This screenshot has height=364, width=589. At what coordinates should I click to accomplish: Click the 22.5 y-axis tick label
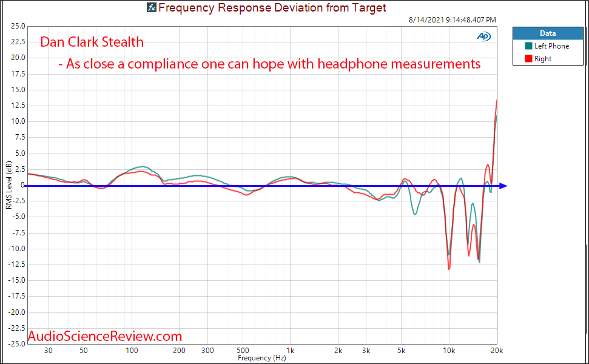tap(18, 42)
